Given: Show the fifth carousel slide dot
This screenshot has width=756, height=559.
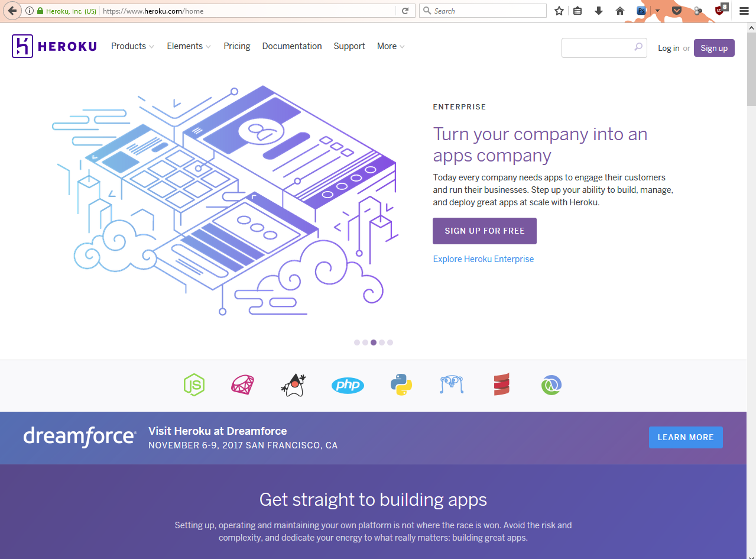Looking at the screenshot, I should (x=390, y=342).
